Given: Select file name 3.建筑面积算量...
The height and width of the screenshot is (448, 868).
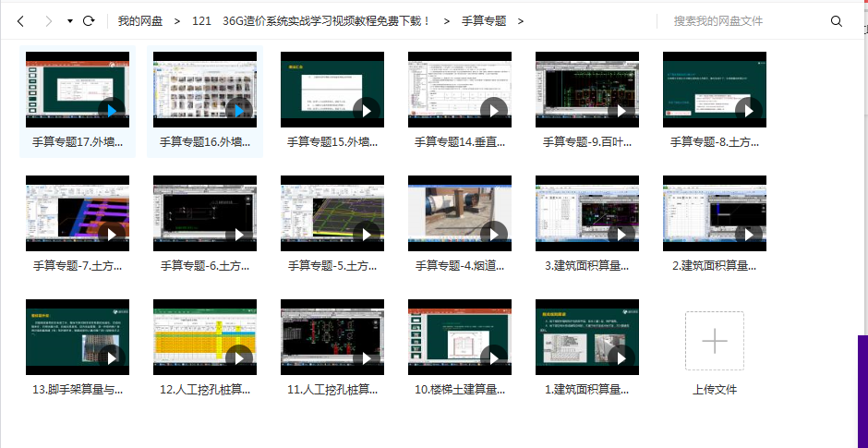Looking at the screenshot, I should pos(586,266).
